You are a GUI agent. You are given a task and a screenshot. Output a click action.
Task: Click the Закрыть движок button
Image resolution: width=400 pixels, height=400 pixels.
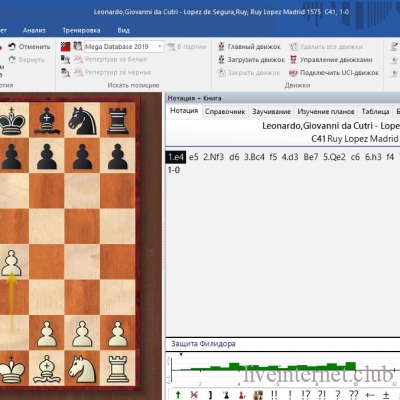pos(249,73)
